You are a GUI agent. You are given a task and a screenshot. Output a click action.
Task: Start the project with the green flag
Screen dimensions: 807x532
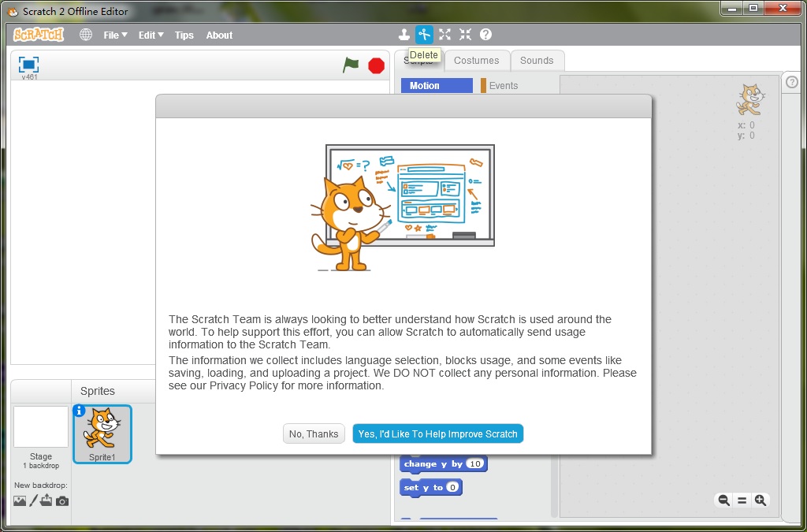[x=351, y=65]
